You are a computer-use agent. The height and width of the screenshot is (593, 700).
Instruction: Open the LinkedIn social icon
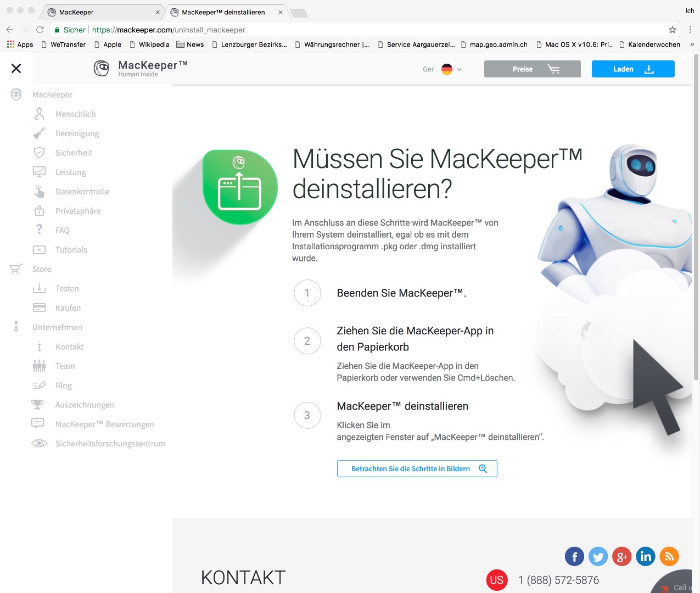(646, 556)
